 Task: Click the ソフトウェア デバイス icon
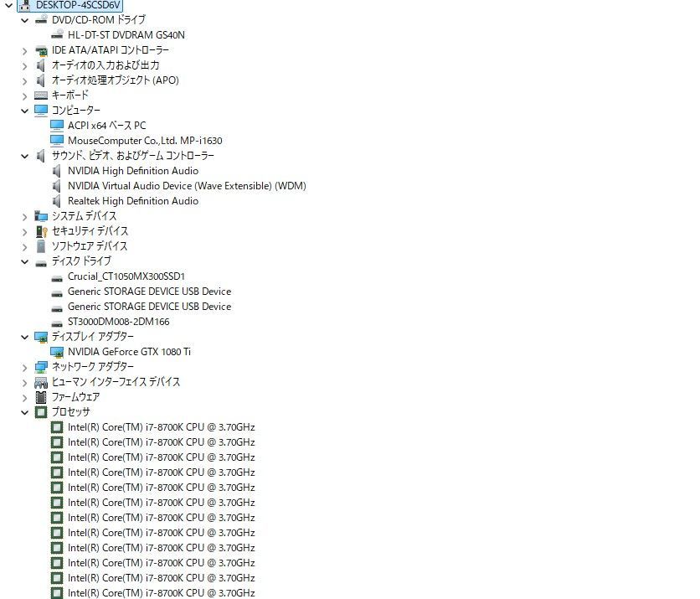click(41, 246)
